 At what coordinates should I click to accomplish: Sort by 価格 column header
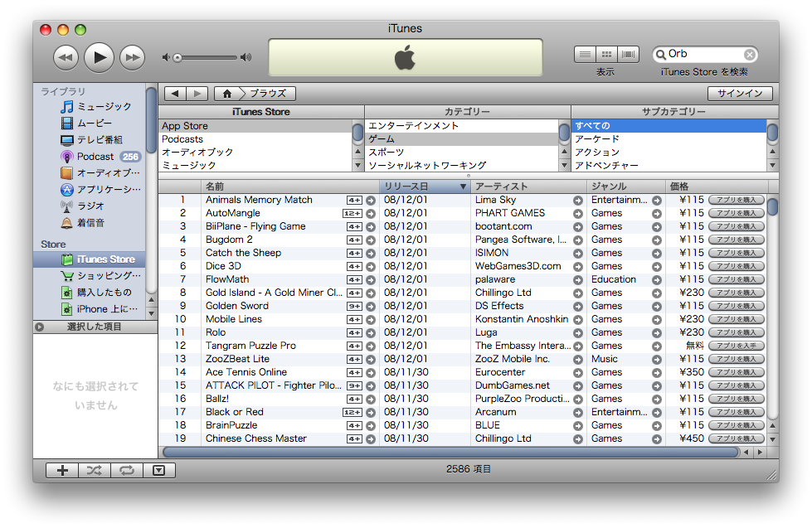pyautogui.click(x=717, y=186)
